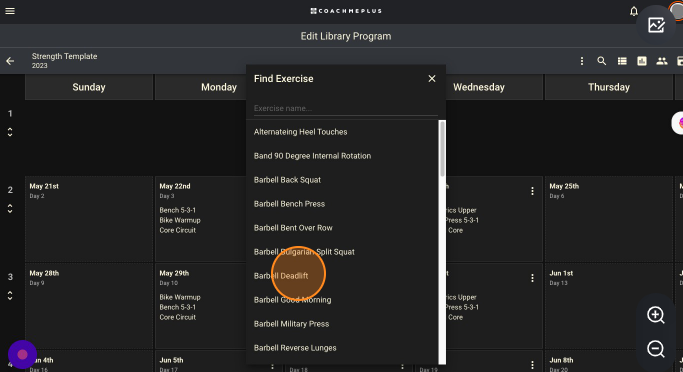Reorder week 1 with up-down arrows
Image resolution: width=683 pixels, height=372 pixels.
pos(10,132)
